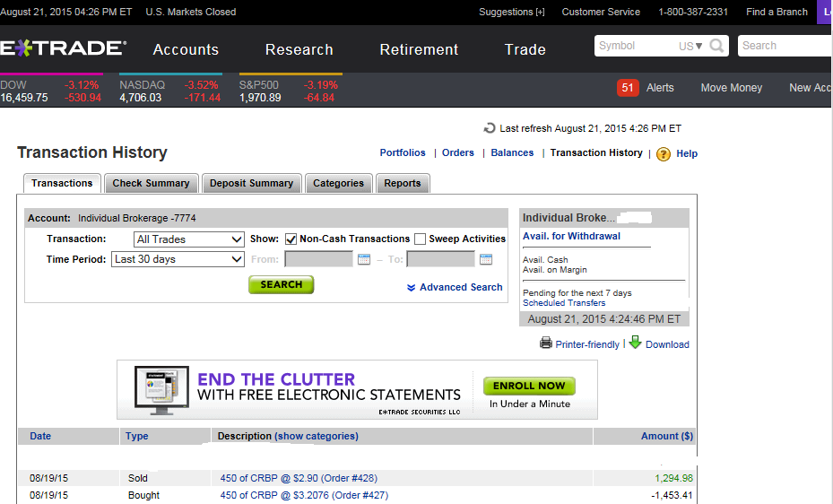This screenshot has height=504, width=833.
Task: Click the red 51 alerts badge
Action: 628,88
